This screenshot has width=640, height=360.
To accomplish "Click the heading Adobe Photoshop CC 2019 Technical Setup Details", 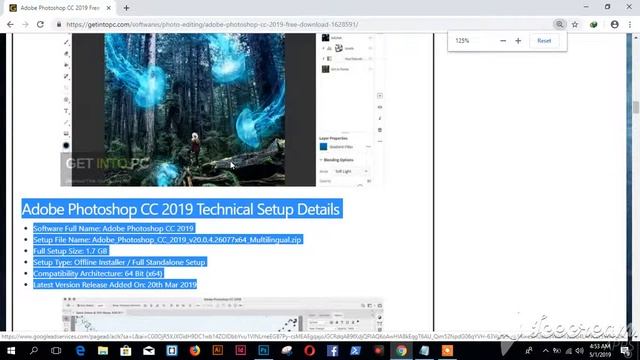I will (x=181, y=209).
